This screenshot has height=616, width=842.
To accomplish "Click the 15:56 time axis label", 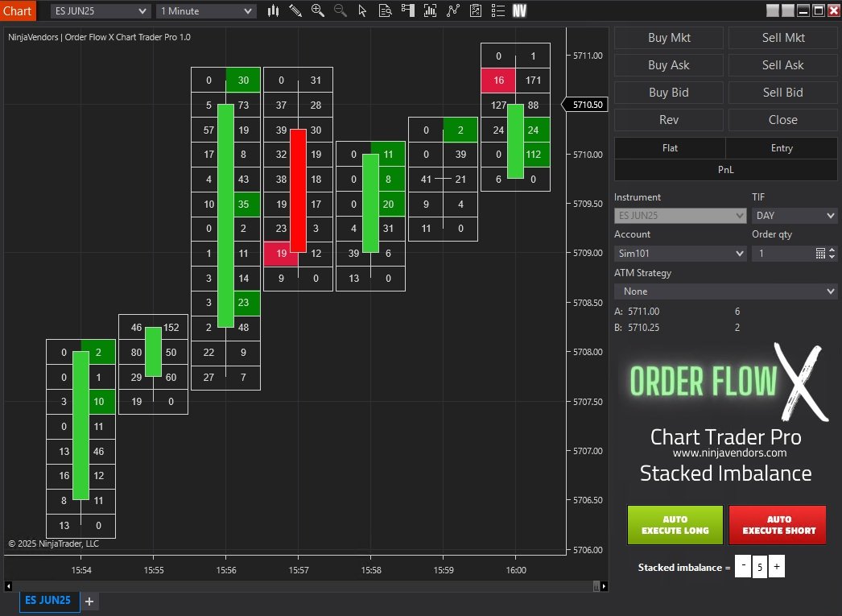I will coord(226,570).
